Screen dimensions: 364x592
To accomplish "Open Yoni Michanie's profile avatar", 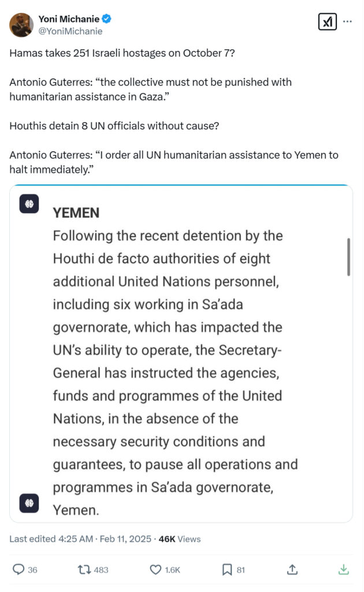I will coord(21,25).
